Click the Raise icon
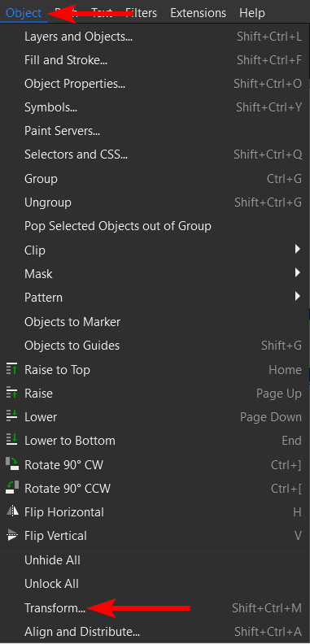310x644 pixels. coord(11,393)
